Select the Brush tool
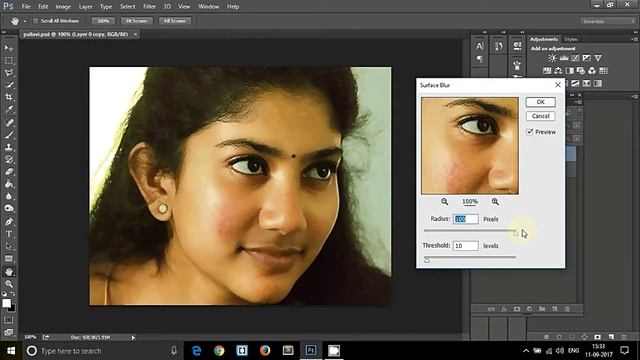 9,135
